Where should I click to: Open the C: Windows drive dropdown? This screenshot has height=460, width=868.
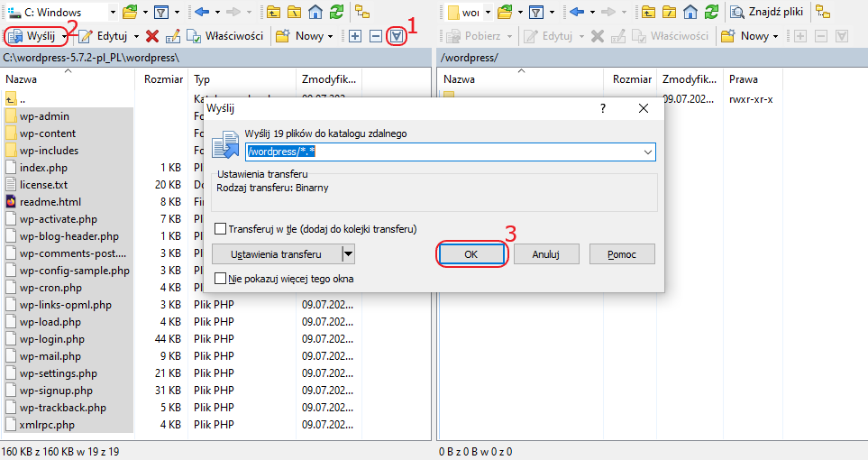[113, 12]
